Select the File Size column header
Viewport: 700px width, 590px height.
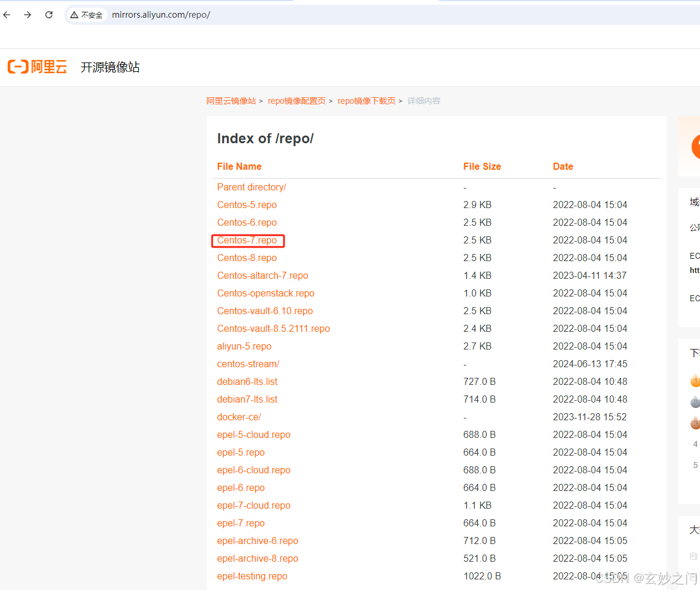(x=482, y=167)
